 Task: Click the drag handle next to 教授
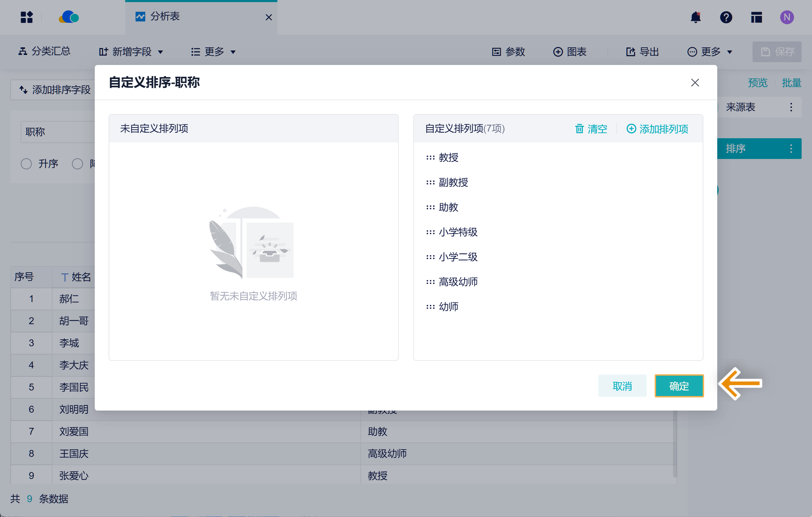pos(430,158)
